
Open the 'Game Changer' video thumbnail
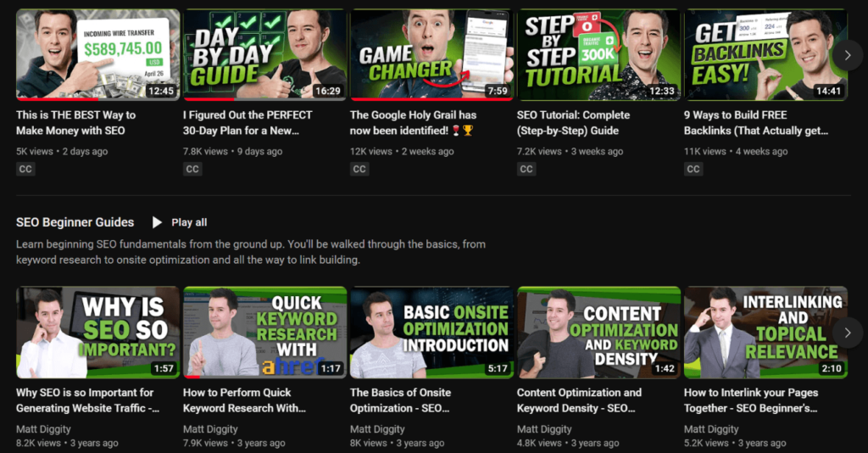click(x=431, y=54)
